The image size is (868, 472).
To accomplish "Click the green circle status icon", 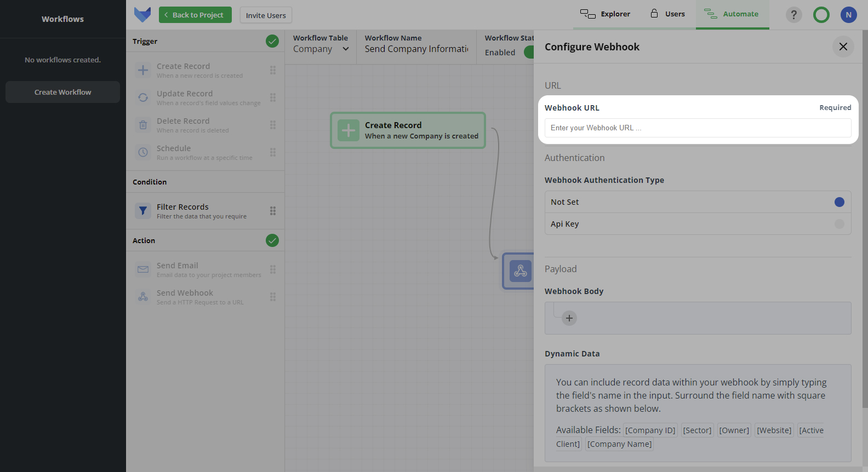I will tap(821, 15).
